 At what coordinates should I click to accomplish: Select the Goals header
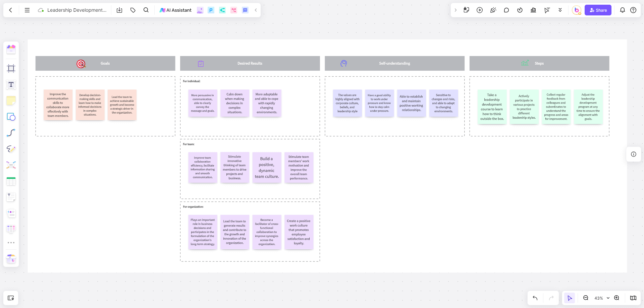(105, 63)
